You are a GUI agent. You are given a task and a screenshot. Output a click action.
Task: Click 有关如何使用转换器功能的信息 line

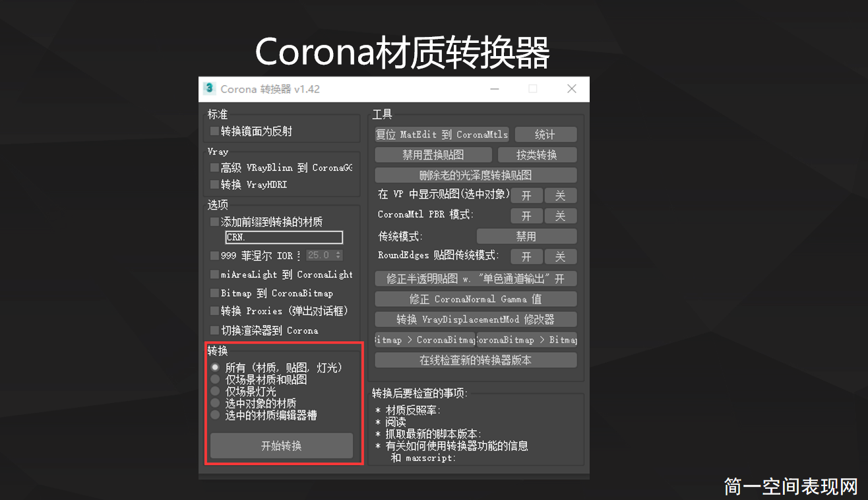[x=452, y=446]
